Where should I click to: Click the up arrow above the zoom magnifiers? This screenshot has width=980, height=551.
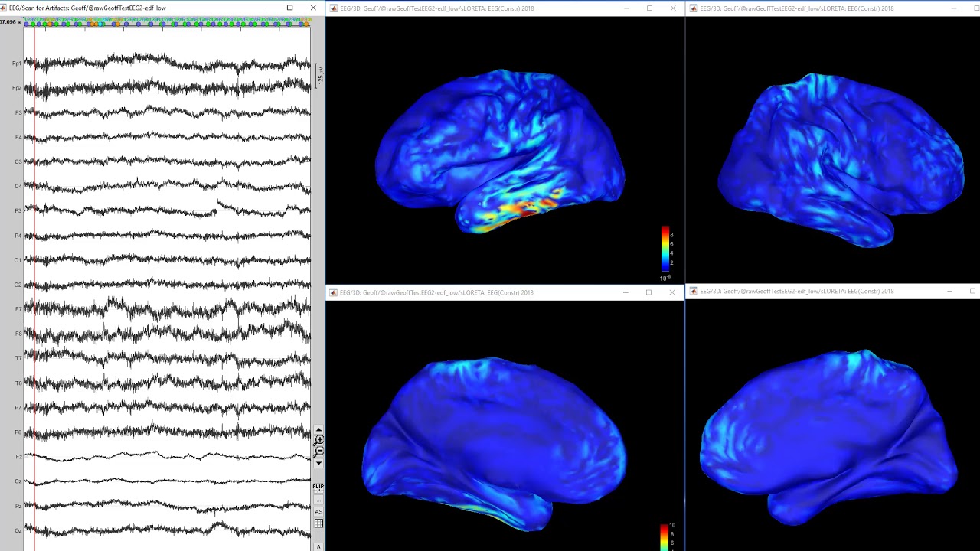coord(318,429)
